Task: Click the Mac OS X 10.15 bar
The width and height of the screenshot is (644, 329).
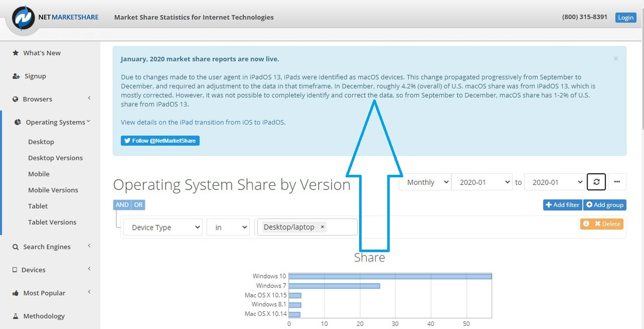Action: (x=295, y=295)
